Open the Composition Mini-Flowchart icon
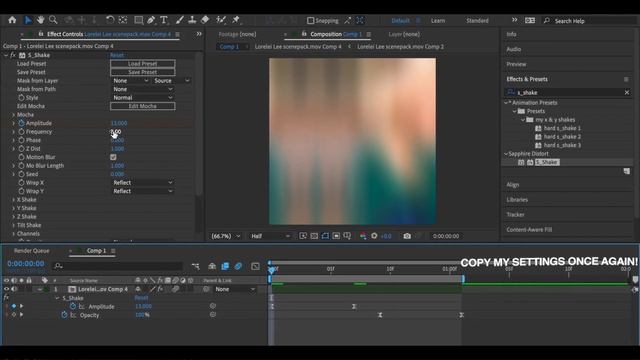 coord(196,266)
